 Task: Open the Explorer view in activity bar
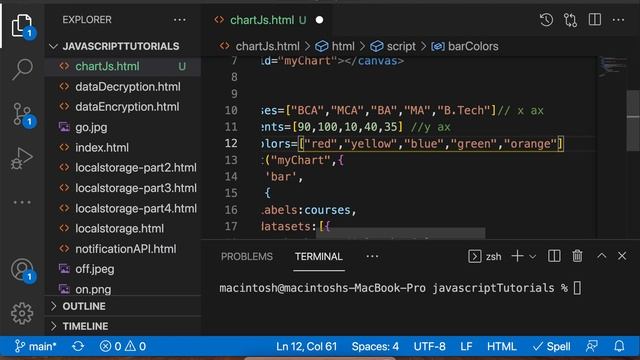[22, 25]
